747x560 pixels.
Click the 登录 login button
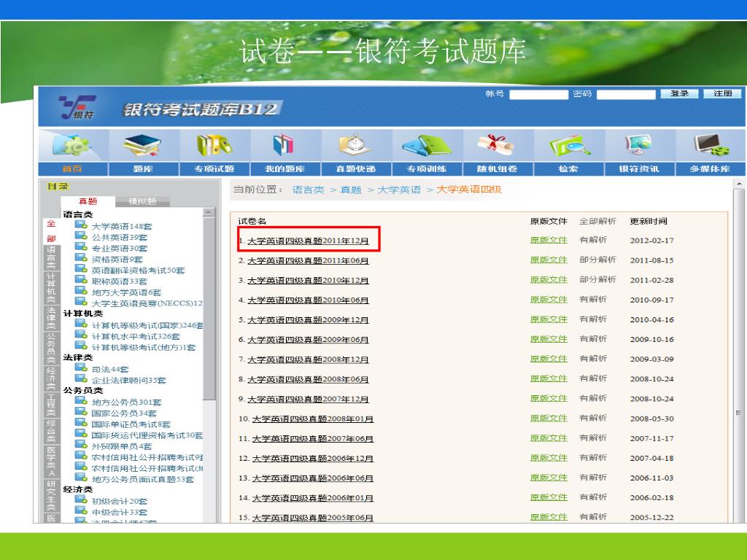[679, 94]
